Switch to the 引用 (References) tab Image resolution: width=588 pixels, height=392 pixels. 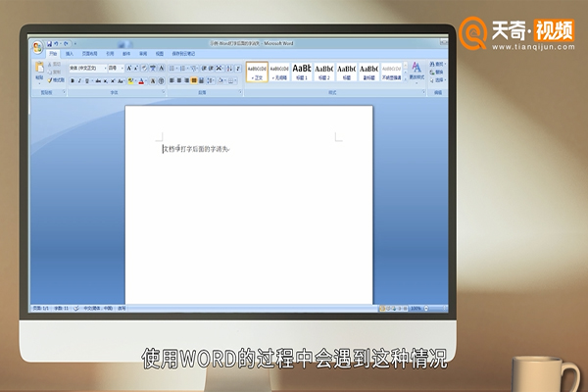(x=110, y=54)
